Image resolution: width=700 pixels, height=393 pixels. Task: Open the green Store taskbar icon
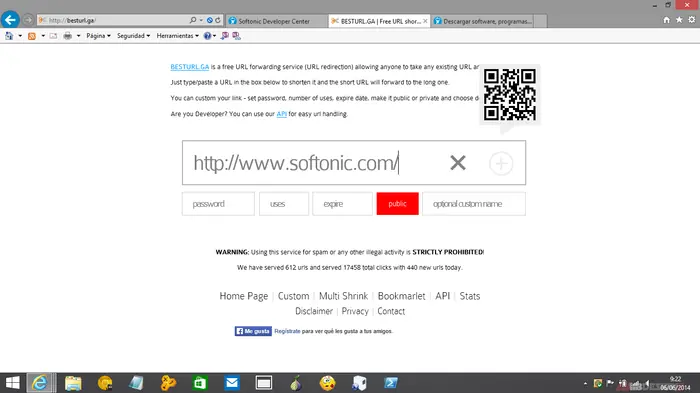200,383
